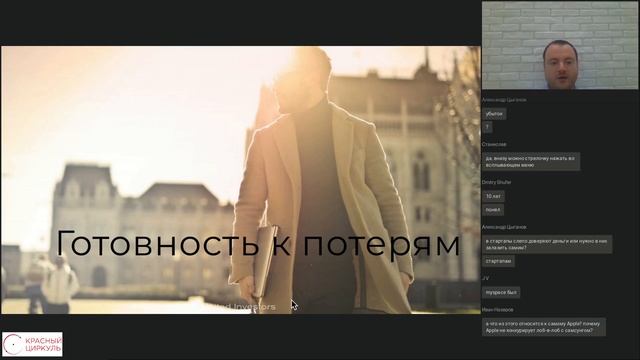Viewport: 640px width, 360px height.
Task: Click the slide title 'Готовность к потерям'
Action: click(258, 244)
